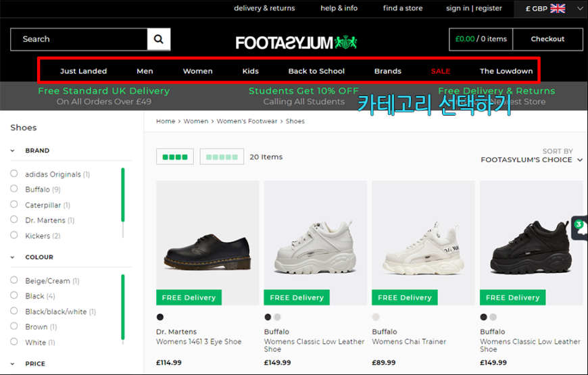Select Caterpillar brand filter
588x375 pixels.
14,204
